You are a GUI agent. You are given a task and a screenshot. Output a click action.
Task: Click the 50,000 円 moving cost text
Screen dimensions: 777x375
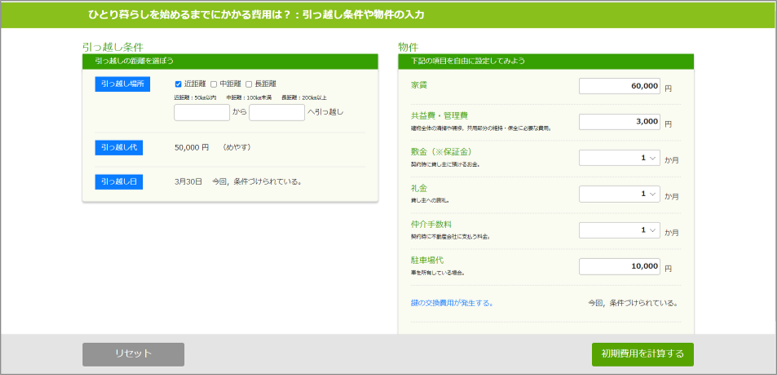(192, 148)
